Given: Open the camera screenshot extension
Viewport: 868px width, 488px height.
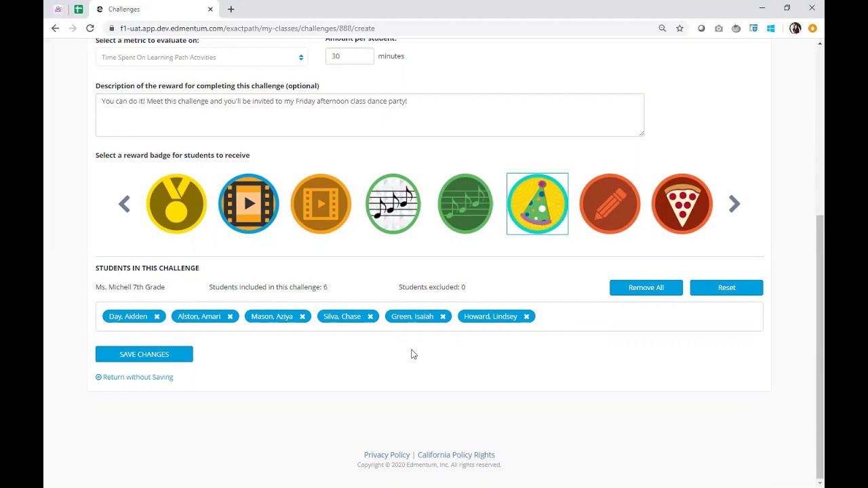Looking at the screenshot, I should pos(719,28).
